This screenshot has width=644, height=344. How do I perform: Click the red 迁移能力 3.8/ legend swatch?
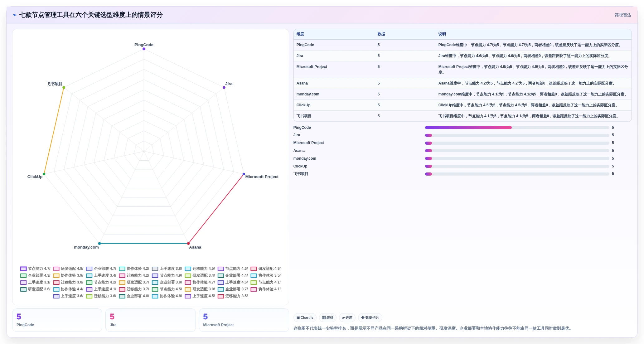(56, 283)
